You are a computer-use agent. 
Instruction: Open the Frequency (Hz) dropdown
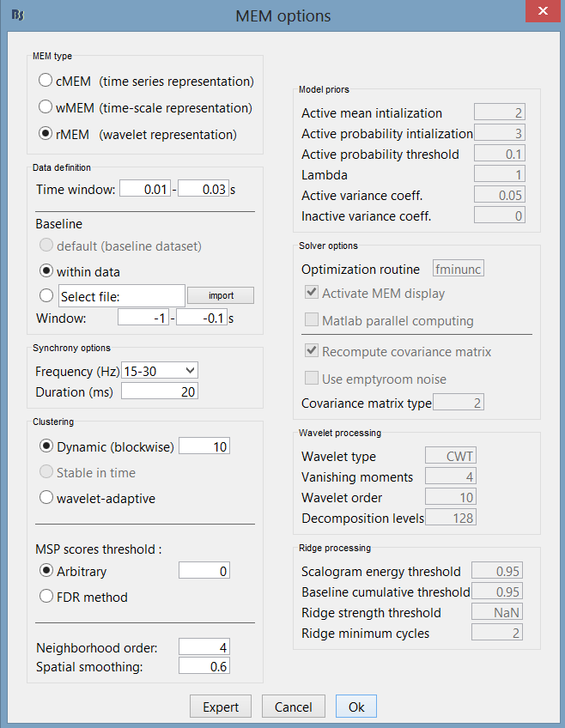(x=161, y=371)
